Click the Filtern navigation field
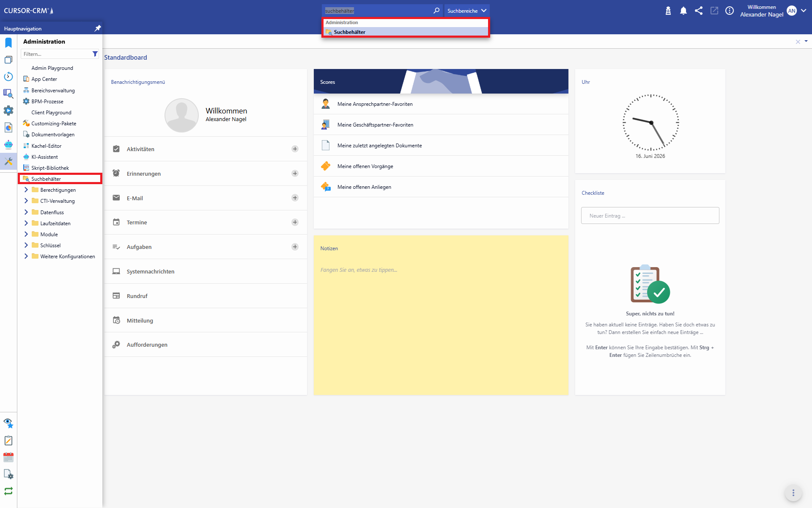812x508 pixels. 56,54
